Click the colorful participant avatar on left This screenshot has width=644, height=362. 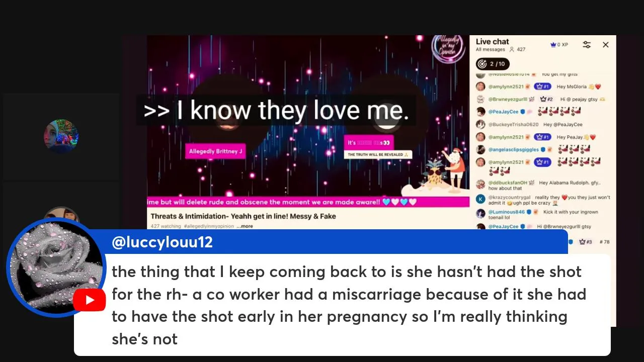point(61,136)
